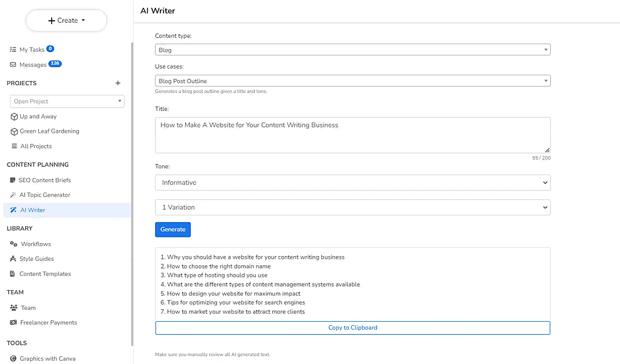Click the My Tasks checklist icon
620x364 pixels.
click(13, 50)
